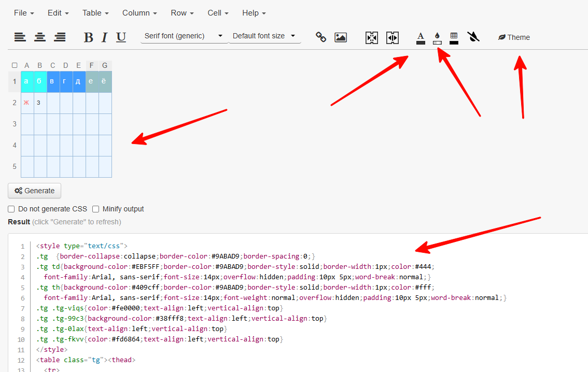
Task: Expand the Default font size dropdown
Action: coord(264,36)
